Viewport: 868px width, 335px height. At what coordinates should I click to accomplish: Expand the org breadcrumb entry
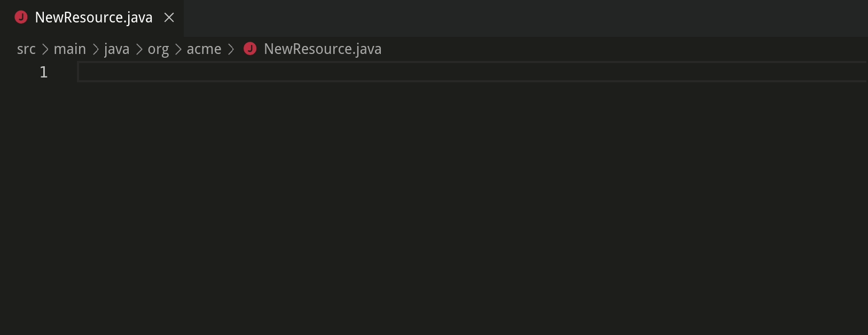(158, 49)
